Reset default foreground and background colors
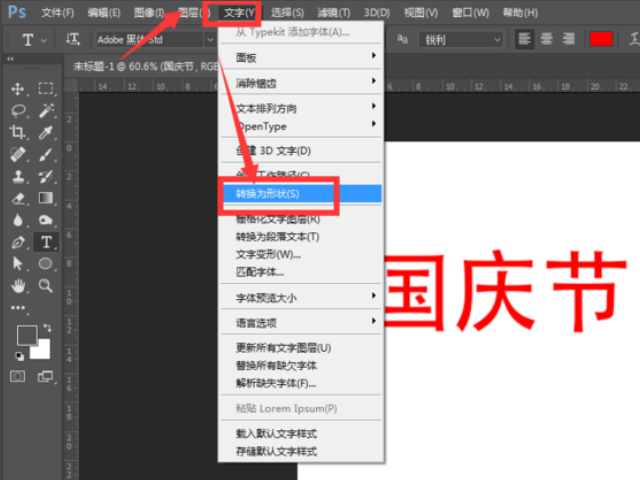640x480 pixels. tap(19, 356)
